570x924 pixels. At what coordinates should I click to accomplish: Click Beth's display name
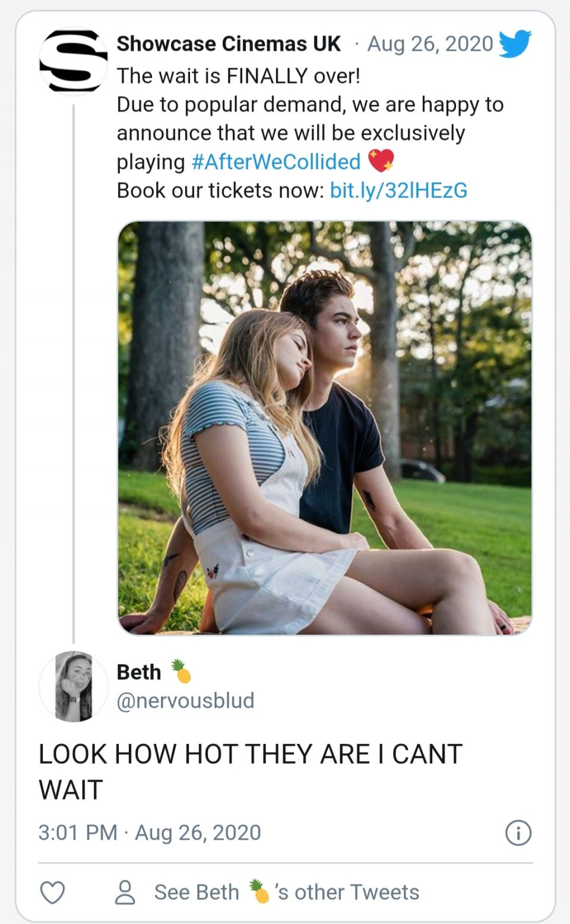139,672
